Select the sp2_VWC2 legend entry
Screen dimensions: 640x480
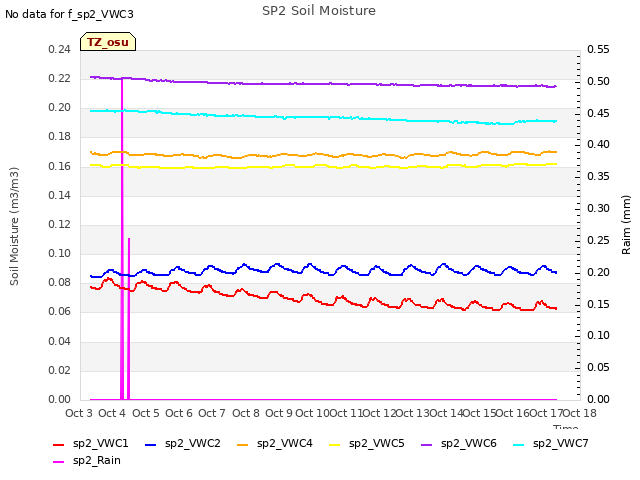point(183,443)
